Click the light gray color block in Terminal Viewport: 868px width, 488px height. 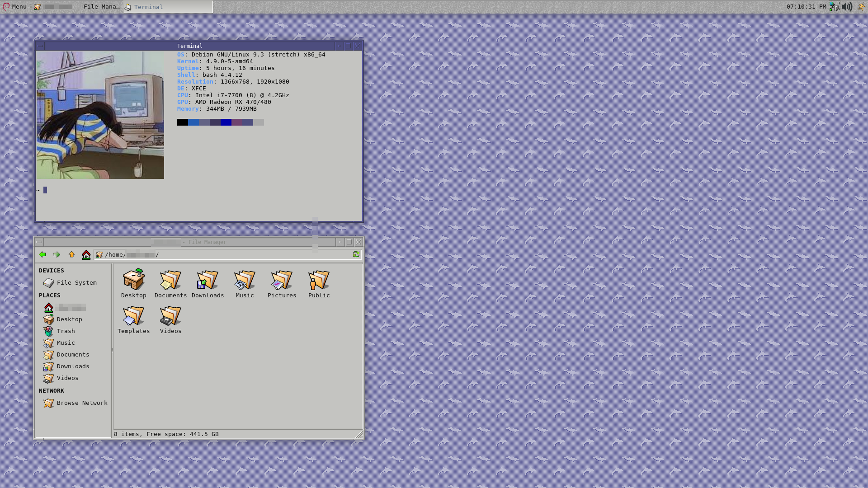coord(259,122)
